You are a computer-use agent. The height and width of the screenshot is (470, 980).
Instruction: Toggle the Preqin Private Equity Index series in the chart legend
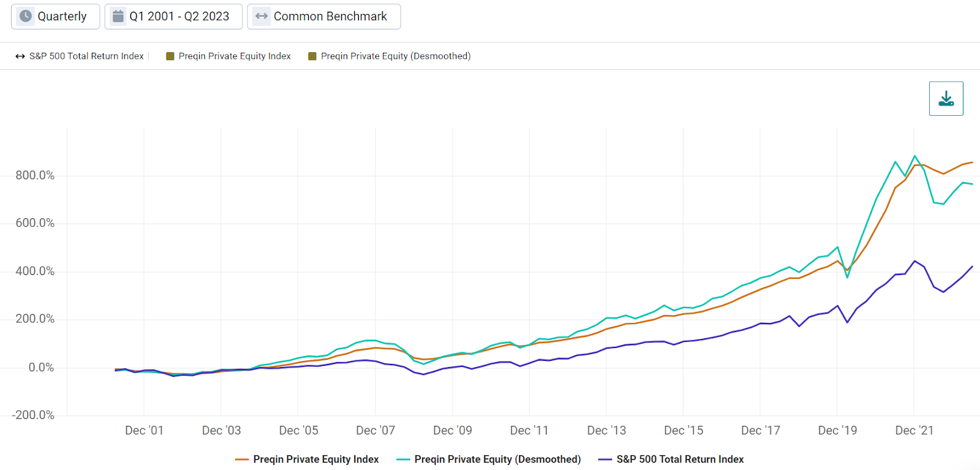307,459
